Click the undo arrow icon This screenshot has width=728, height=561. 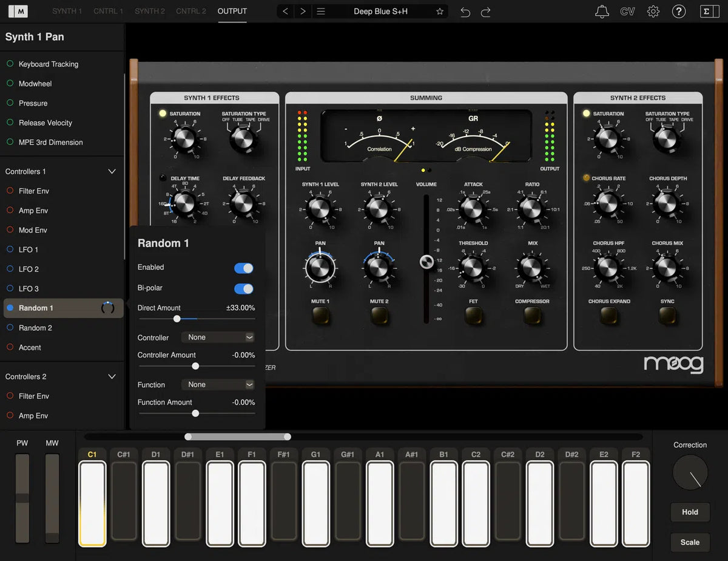[465, 11]
